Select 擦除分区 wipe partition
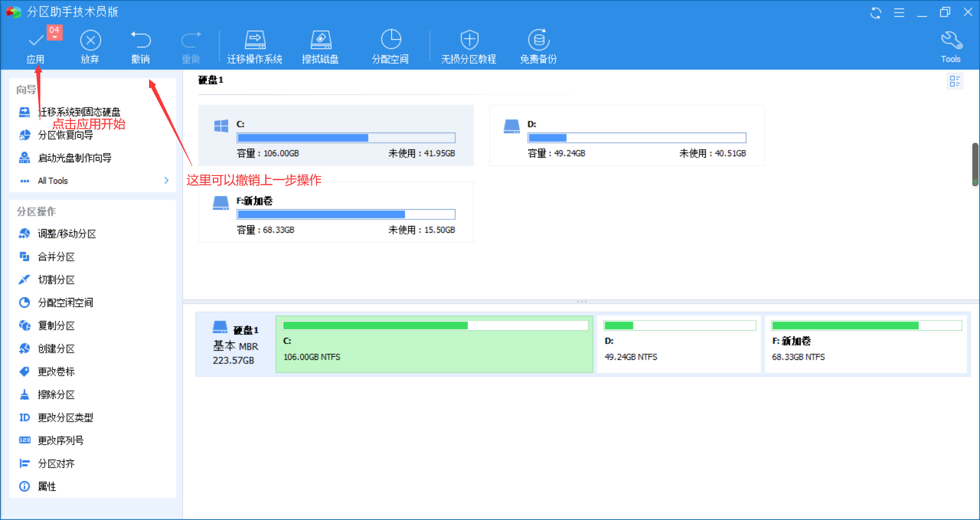980x520 pixels. (x=56, y=394)
